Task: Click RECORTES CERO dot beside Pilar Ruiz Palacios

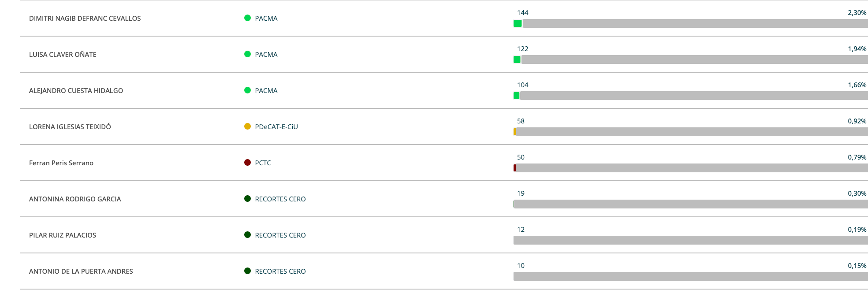Action: [x=247, y=235]
